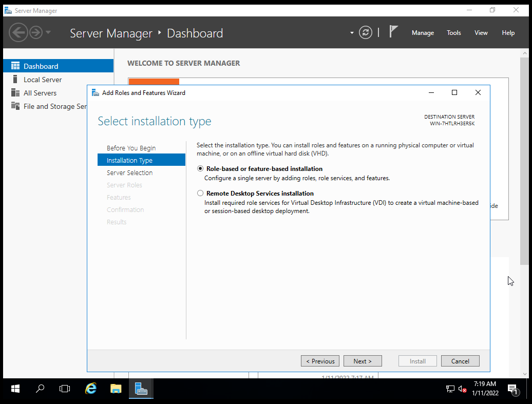Screen dimensions: 532x404
Task: Expand the dropdown arrow beside the refresh icon
Action: coord(352,33)
